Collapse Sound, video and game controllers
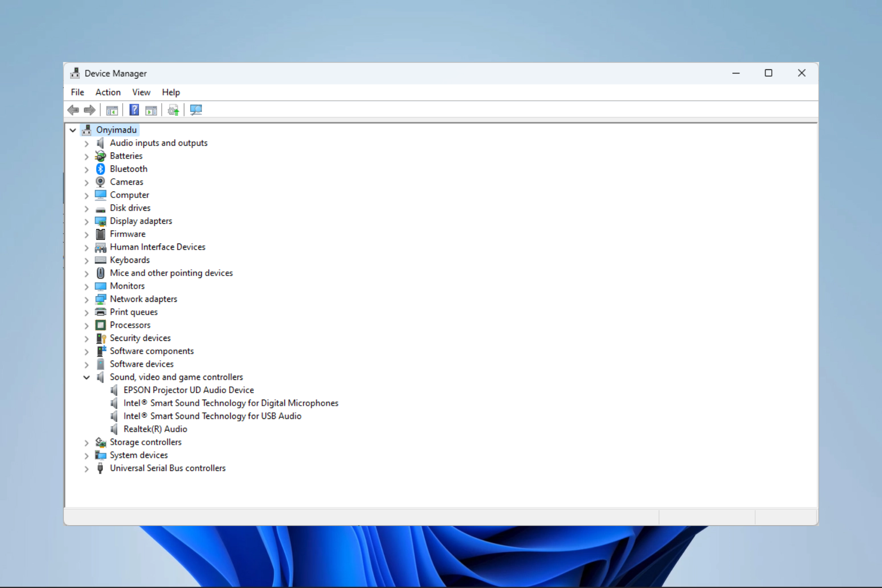This screenshot has width=882, height=588. pyautogui.click(x=86, y=377)
